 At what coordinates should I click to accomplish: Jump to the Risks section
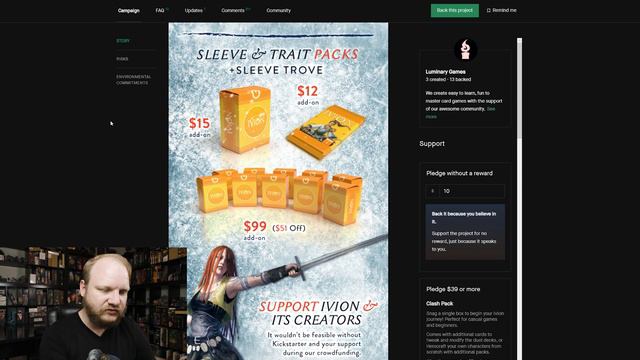click(x=122, y=59)
